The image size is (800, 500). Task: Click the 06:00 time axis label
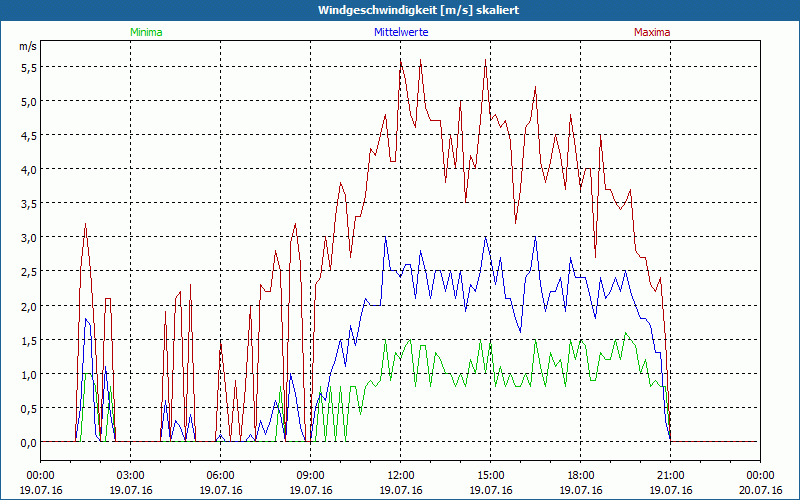pos(220,476)
